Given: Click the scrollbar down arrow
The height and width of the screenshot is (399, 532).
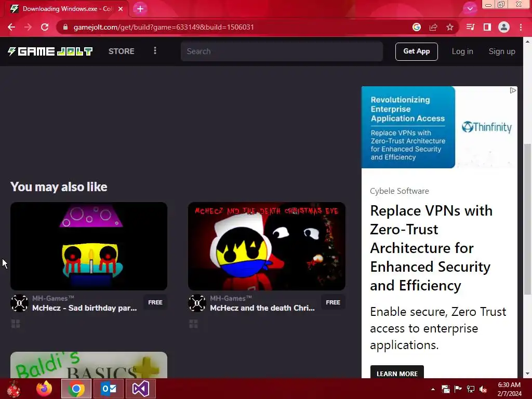Looking at the screenshot, I should coord(527,374).
